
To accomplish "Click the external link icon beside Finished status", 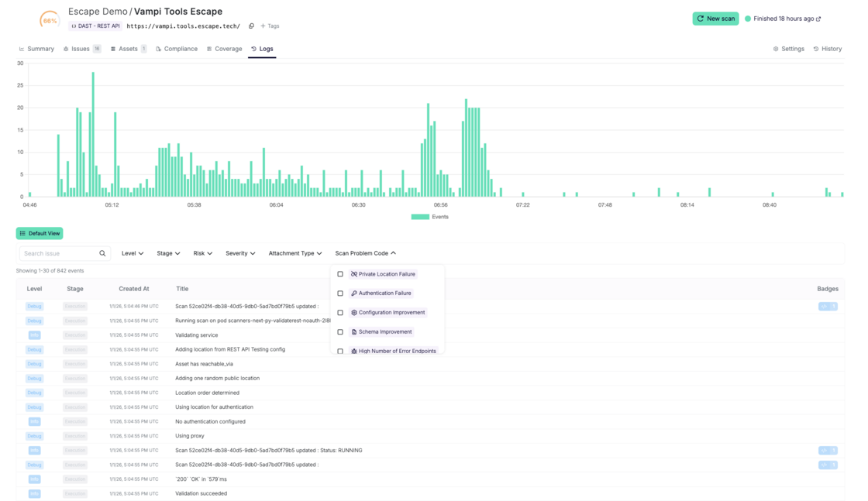I will point(818,19).
